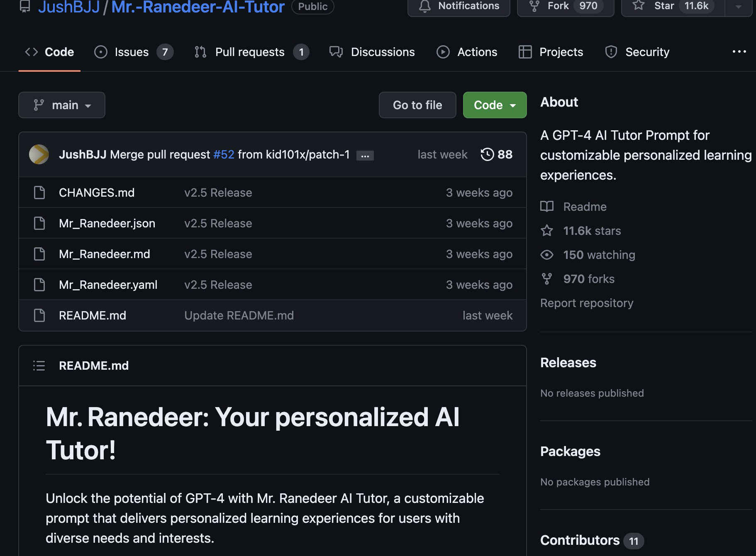View 150 watching link
Viewport: 756px width, 556px height.
point(599,255)
